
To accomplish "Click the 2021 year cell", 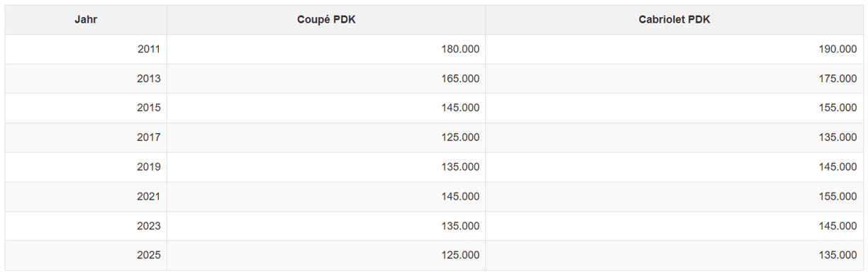I will click(86, 196).
